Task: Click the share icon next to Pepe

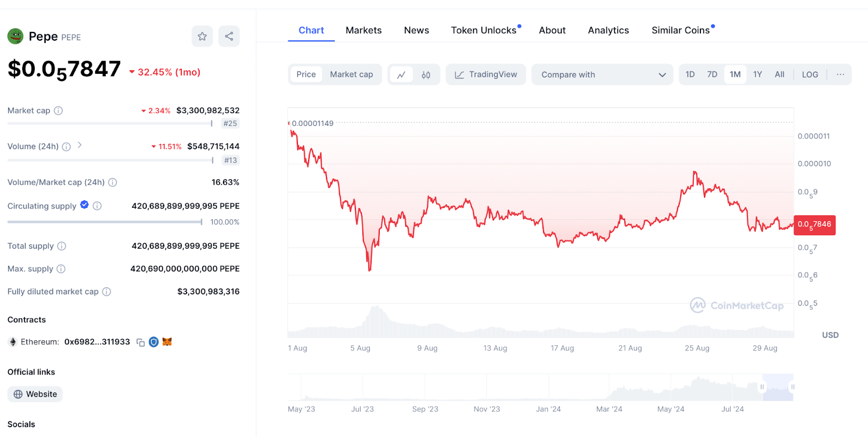Action: [229, 36]
